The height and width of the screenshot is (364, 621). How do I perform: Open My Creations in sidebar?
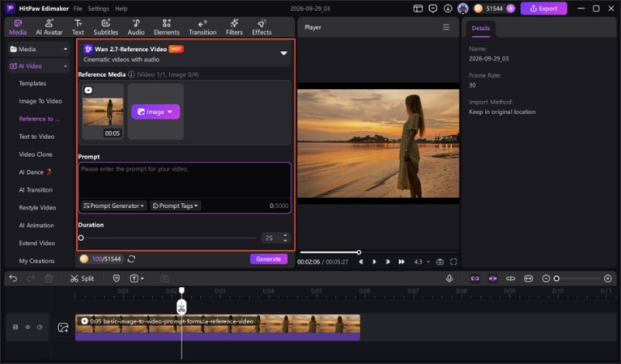36,260
